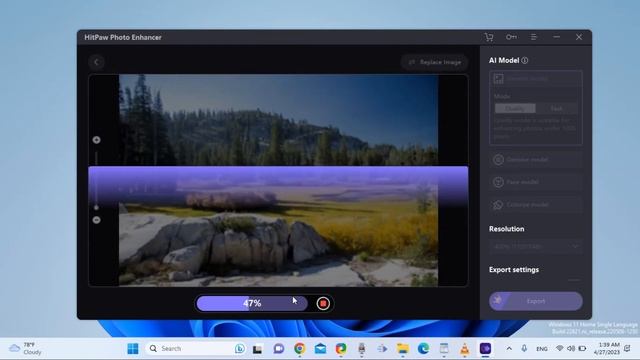Open the clock and date flyout

point(607,349)
